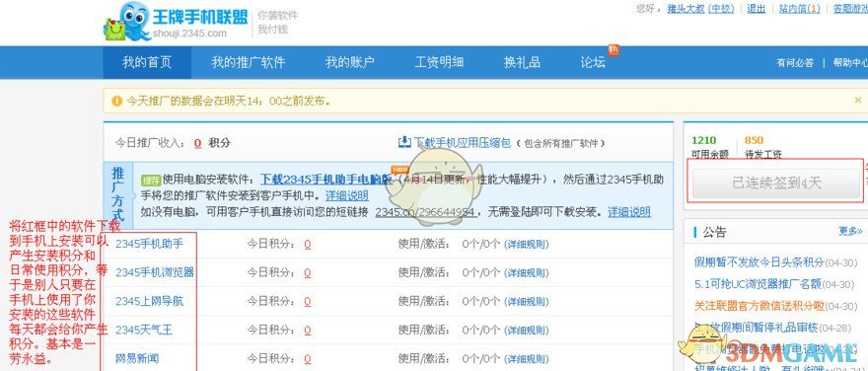This screenshot has height=371, width=868.
Task: Click 更多» in 公告 panel
Action: (x=850, y=231)
